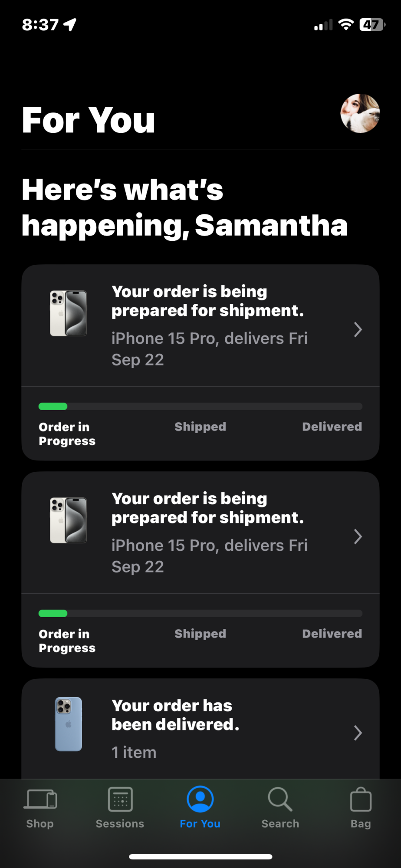Viewport: 401px width, 868px height.
Task: Tap the battery indicator showing 47
Action: coord(372,25)
